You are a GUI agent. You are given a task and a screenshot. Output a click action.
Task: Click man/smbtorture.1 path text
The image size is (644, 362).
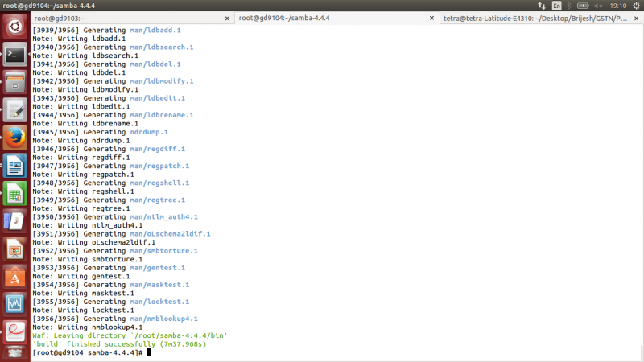(164, 251)
